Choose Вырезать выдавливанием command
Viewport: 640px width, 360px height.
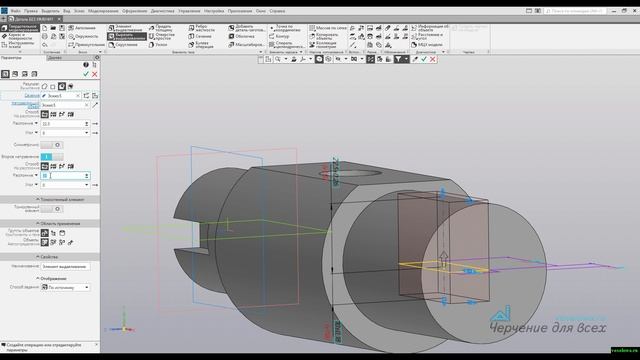(x=127, y=36)
